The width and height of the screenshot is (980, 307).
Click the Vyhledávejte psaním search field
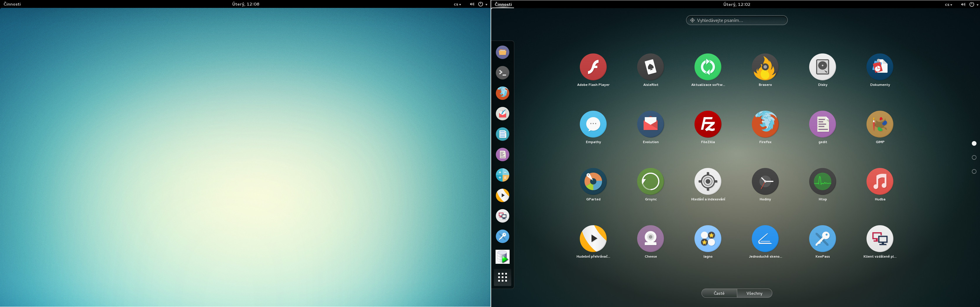(737, 20)
